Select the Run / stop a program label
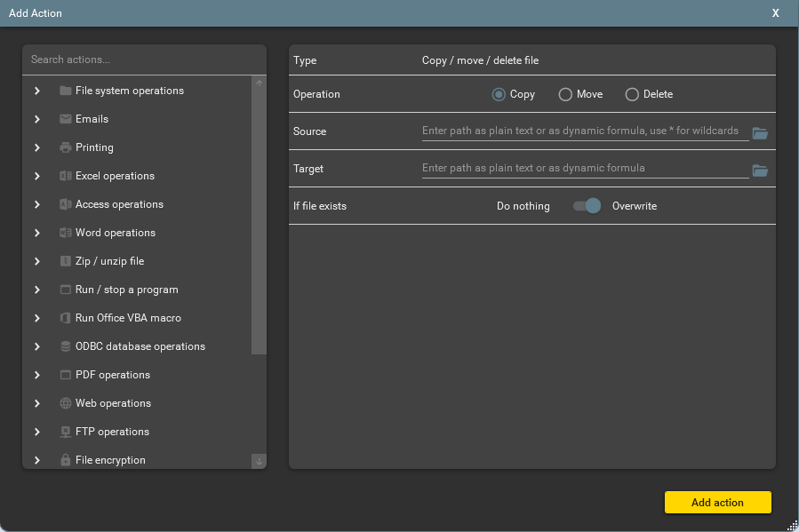Viewport: 799px width, 532px height. pyautogui.click(x=127, y=290)
